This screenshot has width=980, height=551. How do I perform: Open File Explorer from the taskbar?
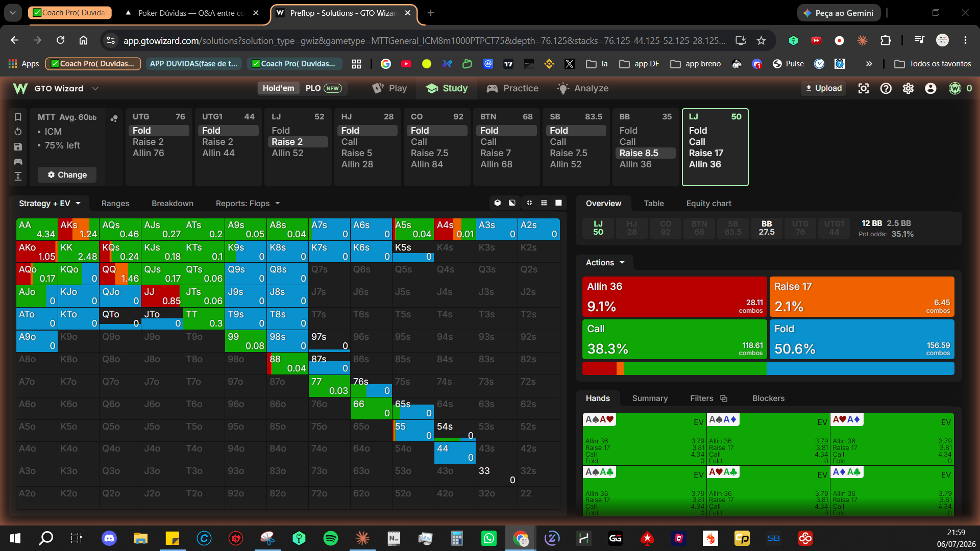[x=140, y=538]
